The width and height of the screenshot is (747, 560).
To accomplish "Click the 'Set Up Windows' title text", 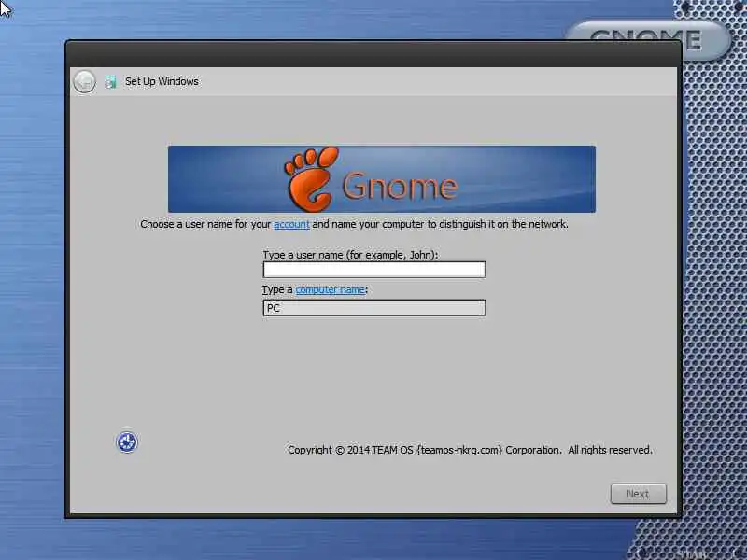I will (162, 81).
